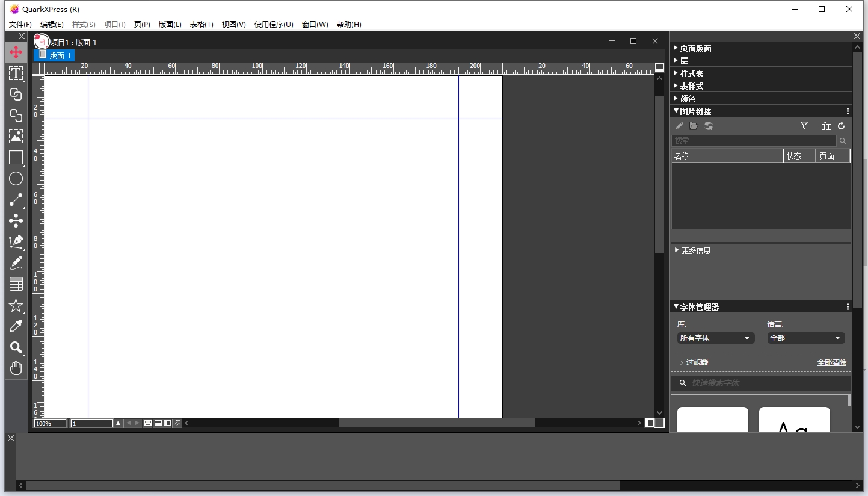Select the Text Unlinking tool
868x496 pixels.
point(16,116)
